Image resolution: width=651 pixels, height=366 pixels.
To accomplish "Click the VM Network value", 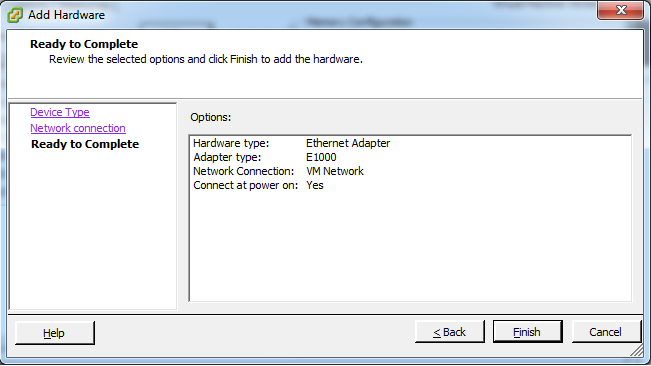I will coord(335,171).
